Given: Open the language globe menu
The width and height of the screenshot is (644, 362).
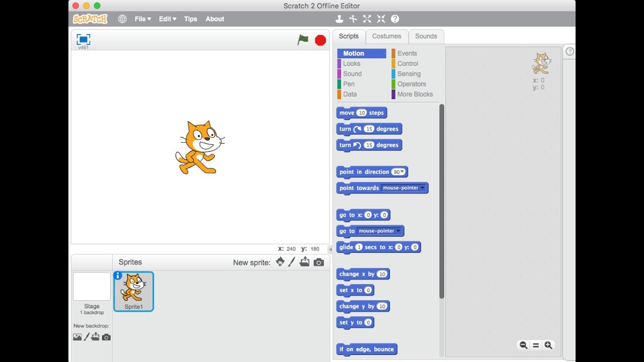Looking at the screenshot, I should [x=122, y=19].
